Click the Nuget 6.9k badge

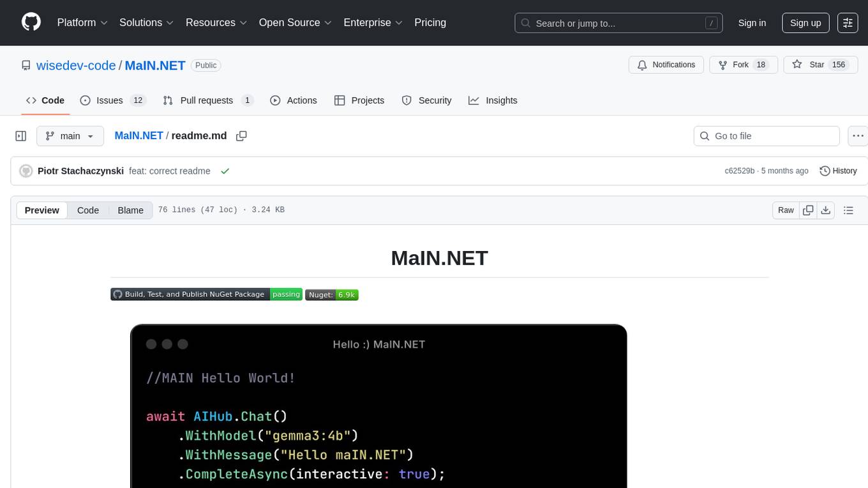[x=332, y=294]
